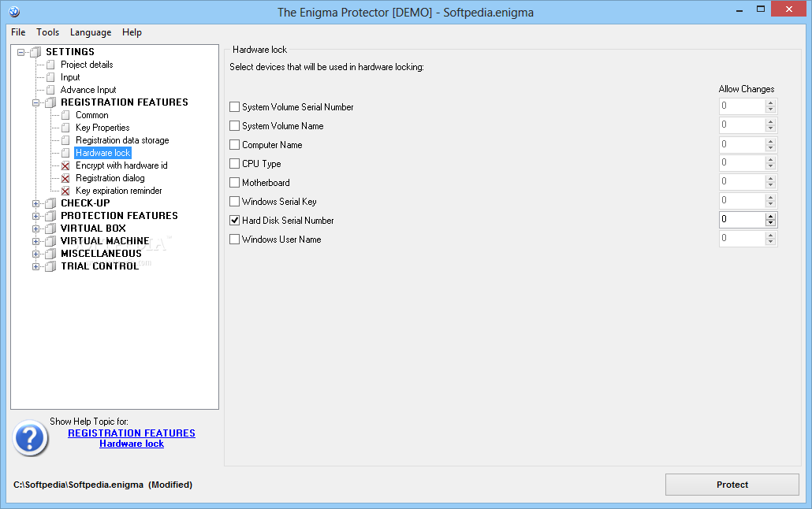812x509 pixels.
Task: Click the Registration data storage page icon
Action: tap(65, 140)
